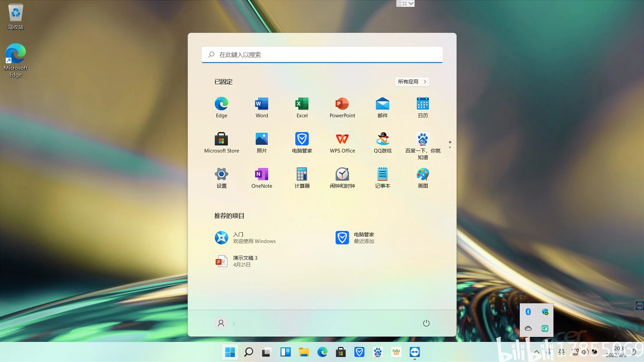644x362 pixels.
Task: Open WPS Office pinned app
Action: (342, 143)
